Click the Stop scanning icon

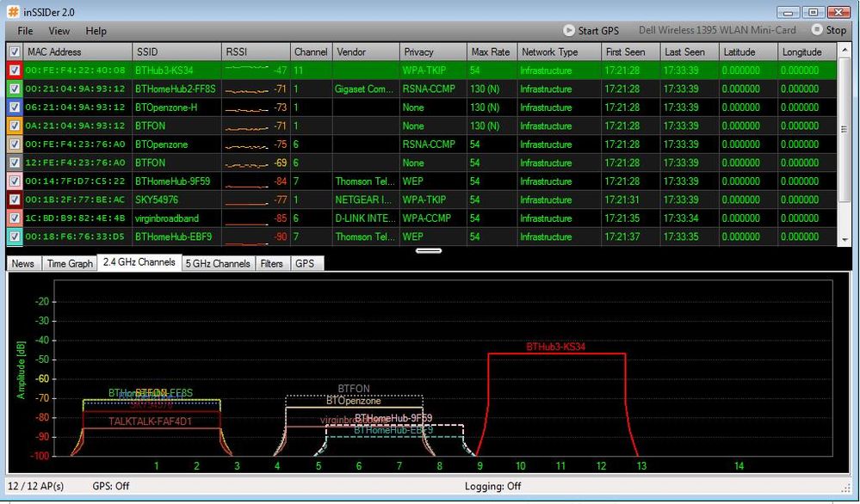pos(817,29)
